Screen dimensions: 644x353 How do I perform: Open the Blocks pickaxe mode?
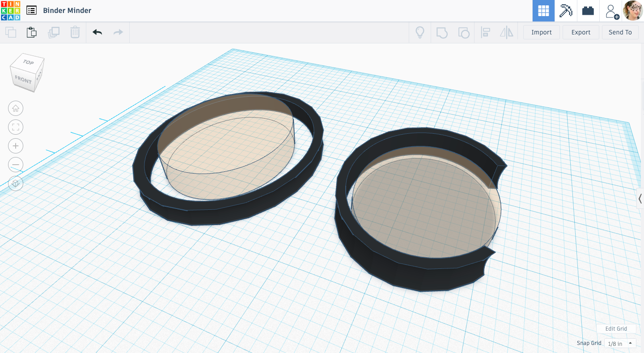(x=566, y=11)
